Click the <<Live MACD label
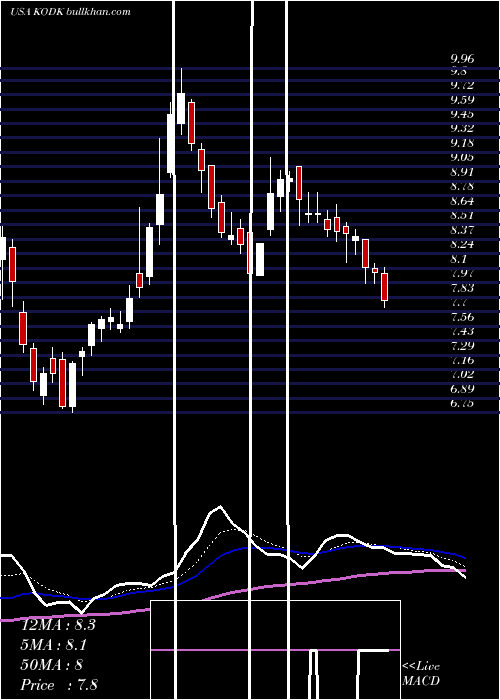The height and width of the screenshot is (700, 500). pyautogui.click(x=421, y=673)
